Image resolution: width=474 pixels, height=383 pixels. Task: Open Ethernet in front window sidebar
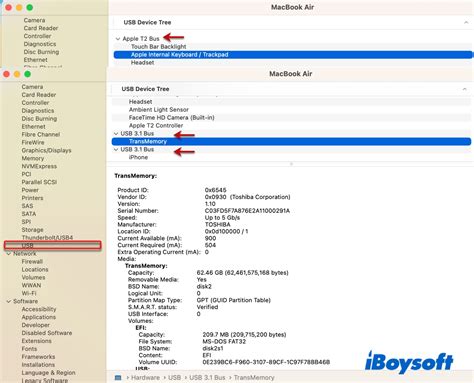point(33,127)
